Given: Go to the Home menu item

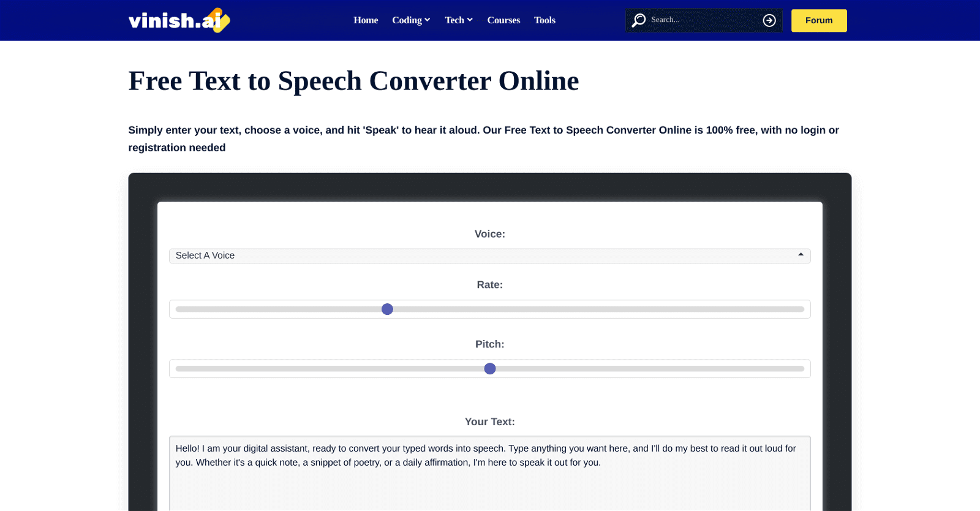Looking at the screenshot, I should (x=366, y=20).
